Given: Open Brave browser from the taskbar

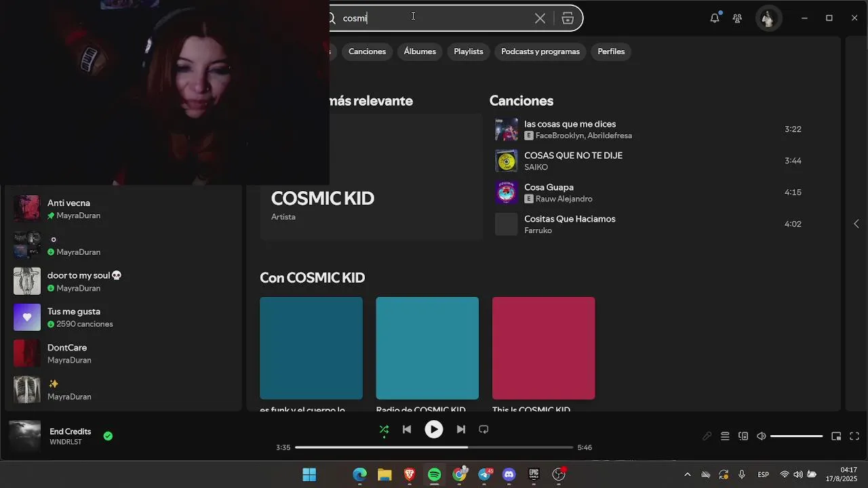Looking at the screenshot, I should [410, 474].
